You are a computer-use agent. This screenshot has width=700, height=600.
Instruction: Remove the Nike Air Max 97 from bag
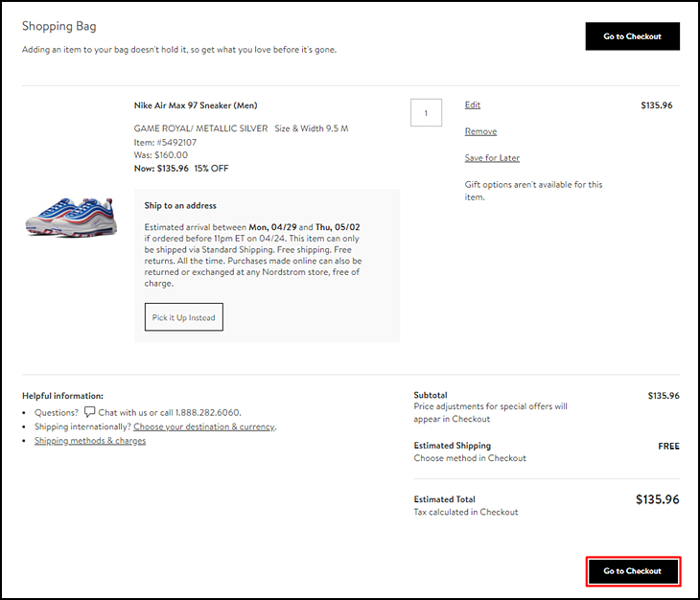[x=480, y=131]
